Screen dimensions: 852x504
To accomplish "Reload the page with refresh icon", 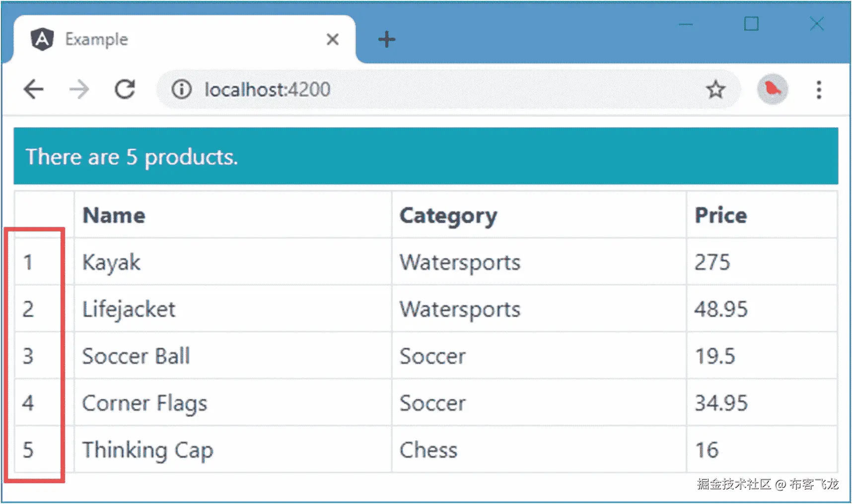I will (x=125, y=90).
